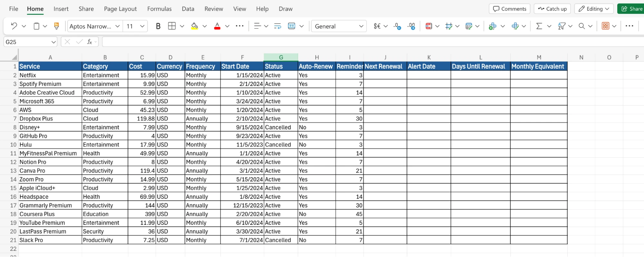
Task: Switch to the Page Layout tab
Action: coord(120,9)
